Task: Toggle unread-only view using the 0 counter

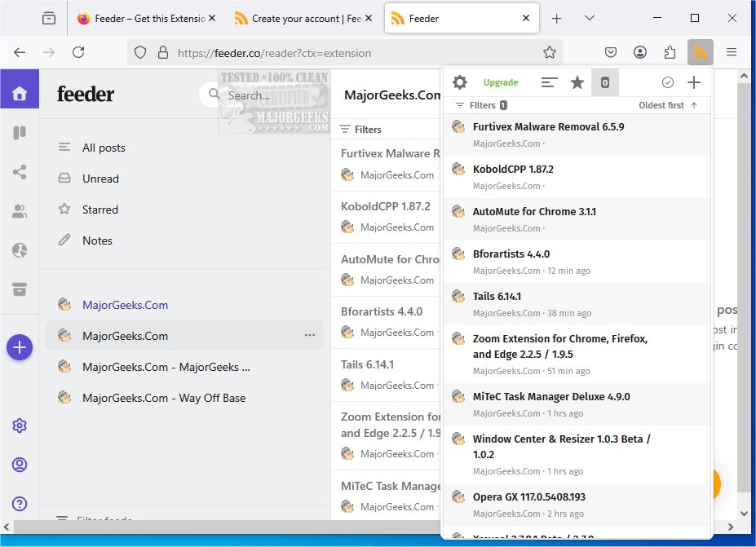Action: 605,82
